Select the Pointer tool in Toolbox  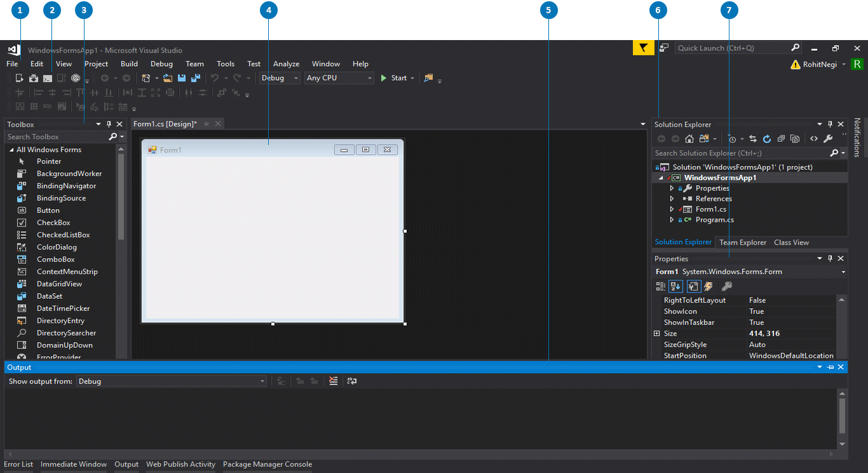pyautogui.click(x=49, y=161)
